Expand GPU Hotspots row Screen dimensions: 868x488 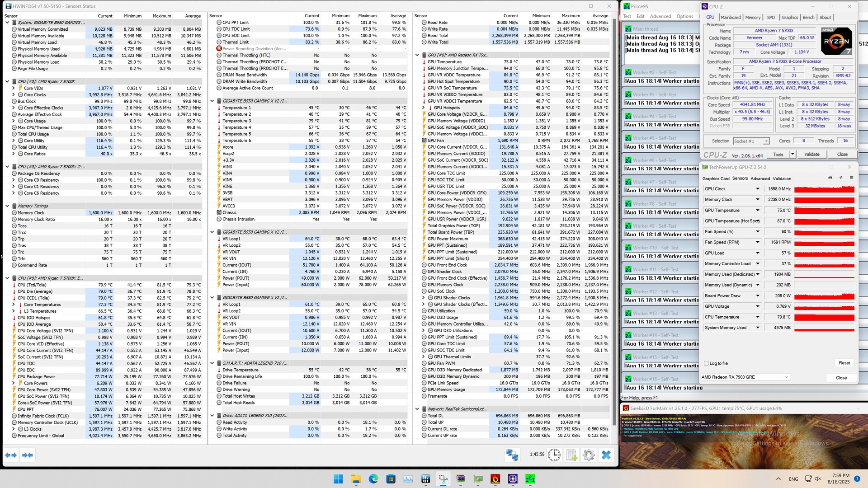click(x=424, y=108)
